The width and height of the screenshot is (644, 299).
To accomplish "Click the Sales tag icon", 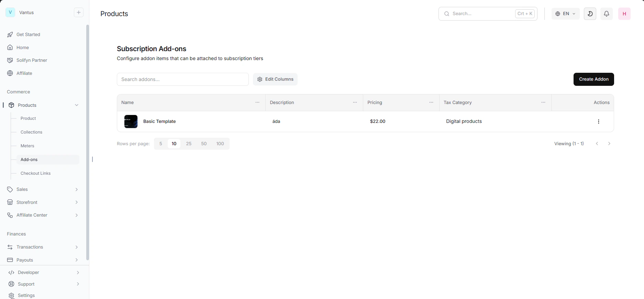I will [x=10, y=189].
